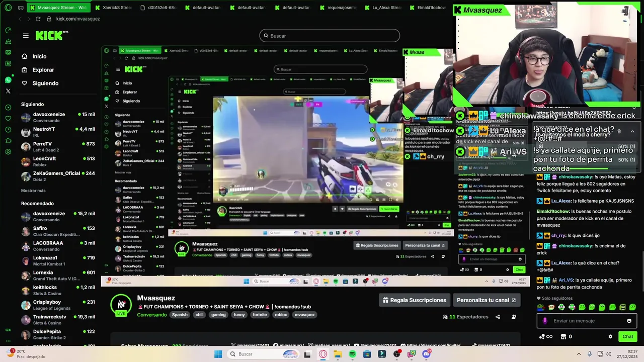The image size is (644, 362).
Task: Click the Enviar un mensaje field
Action: coord(587,321)
